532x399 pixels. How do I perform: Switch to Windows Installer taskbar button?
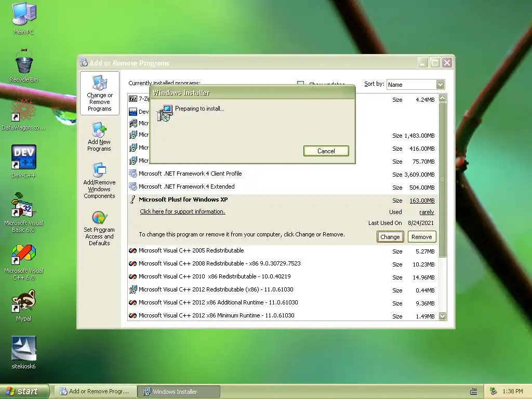(x=179, y=392)
